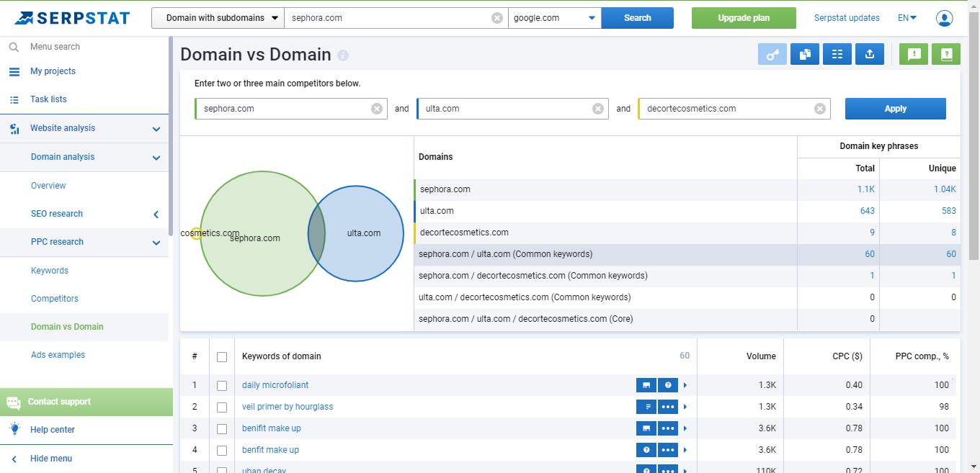Click the Apply button
This screenshot has width=980, height=473.
(x=896, y=109)
